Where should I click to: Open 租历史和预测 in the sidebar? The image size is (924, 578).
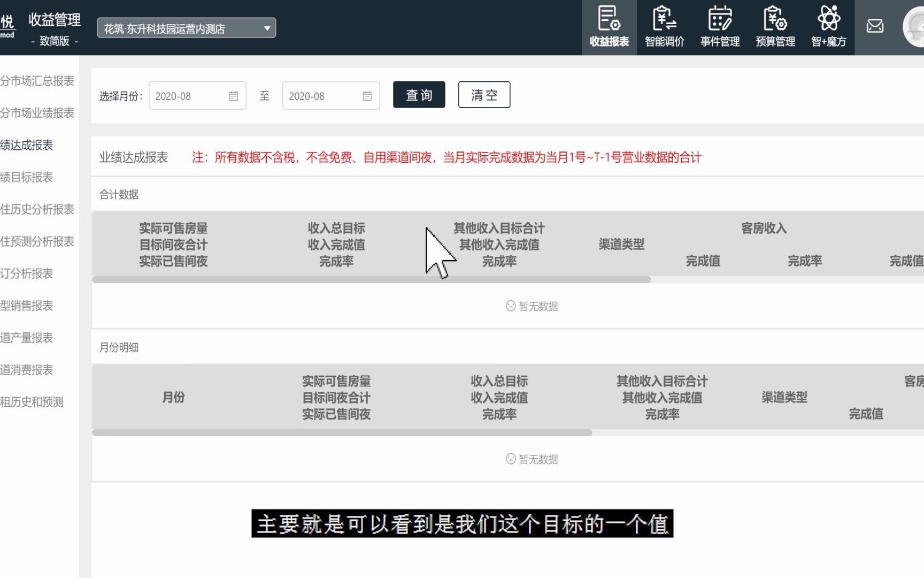(x=32, y=402)
